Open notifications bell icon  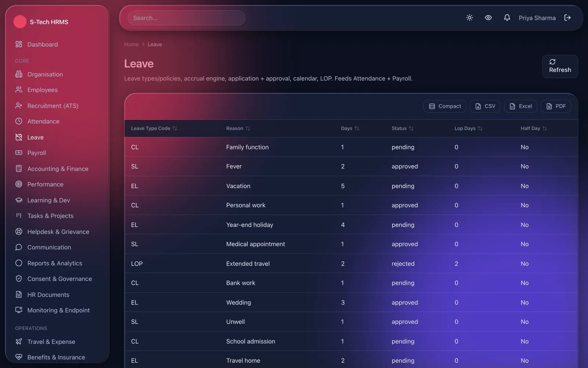pyautogui.click(x=507, y=18)
